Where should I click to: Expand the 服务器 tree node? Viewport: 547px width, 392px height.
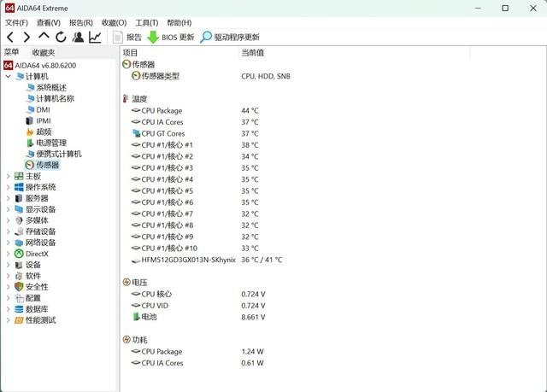9,198
